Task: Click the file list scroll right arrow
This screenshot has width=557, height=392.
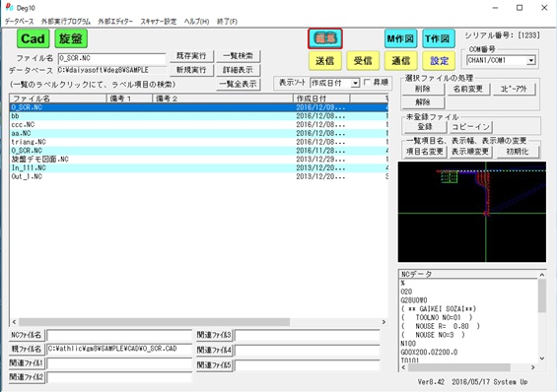Action: coord(383,322)
